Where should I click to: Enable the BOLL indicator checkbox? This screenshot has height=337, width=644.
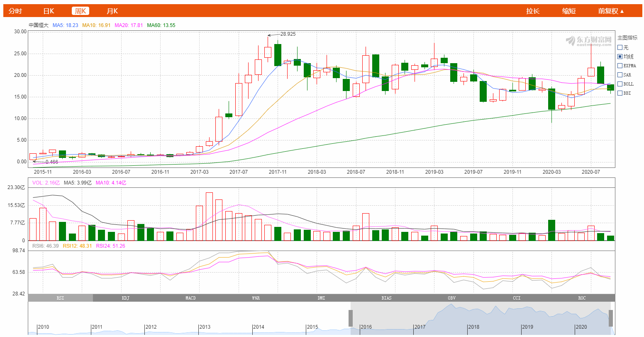click(620, 84)
